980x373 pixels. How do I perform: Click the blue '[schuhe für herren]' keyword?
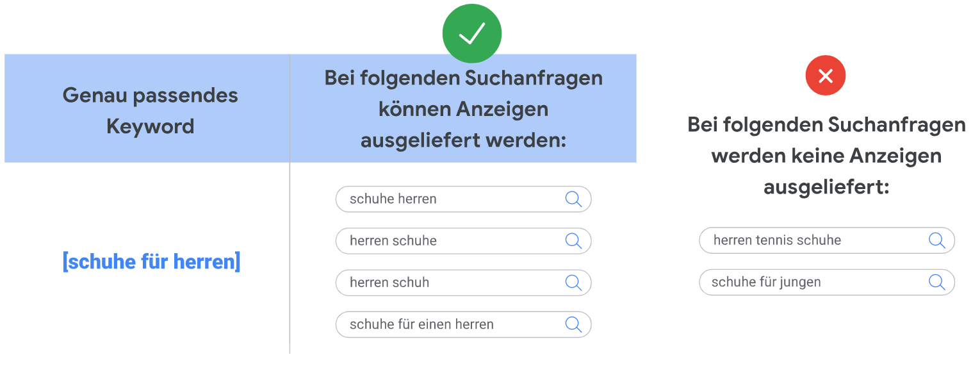tap(151, 261)
